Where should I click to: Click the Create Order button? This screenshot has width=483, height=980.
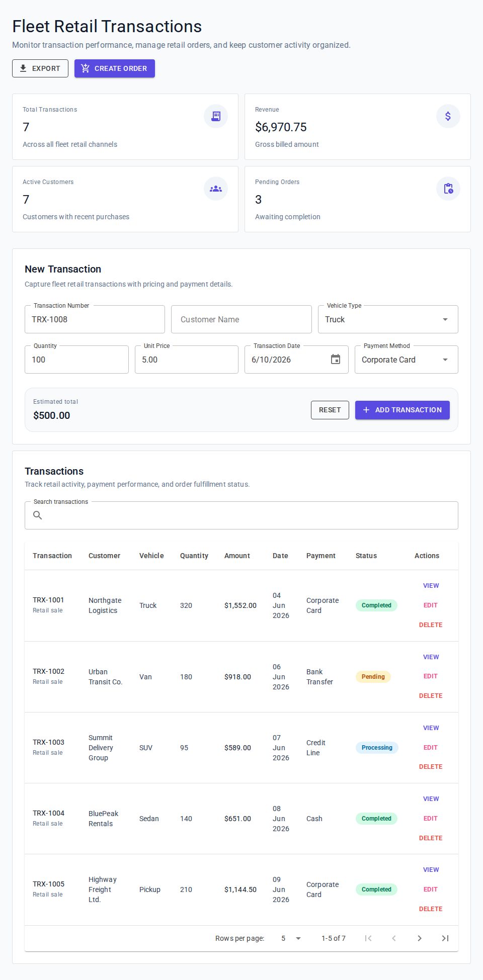(115, 68)
